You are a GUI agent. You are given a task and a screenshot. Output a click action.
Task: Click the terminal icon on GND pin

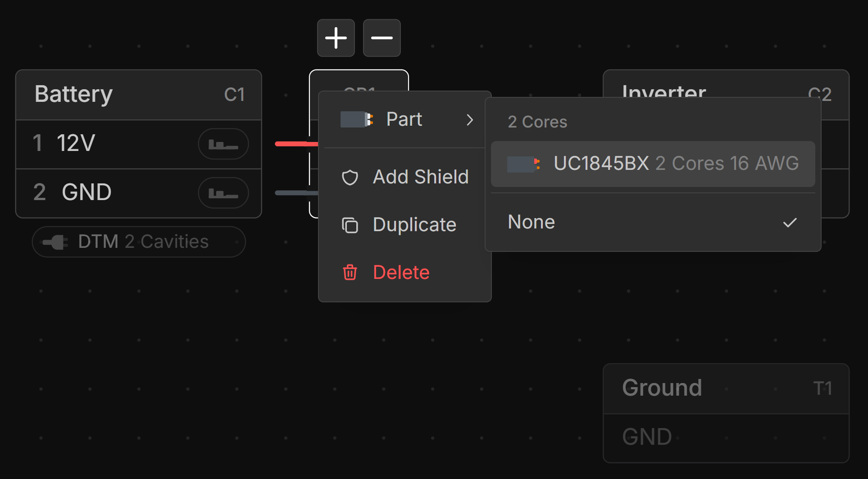(x=223, y=193)
